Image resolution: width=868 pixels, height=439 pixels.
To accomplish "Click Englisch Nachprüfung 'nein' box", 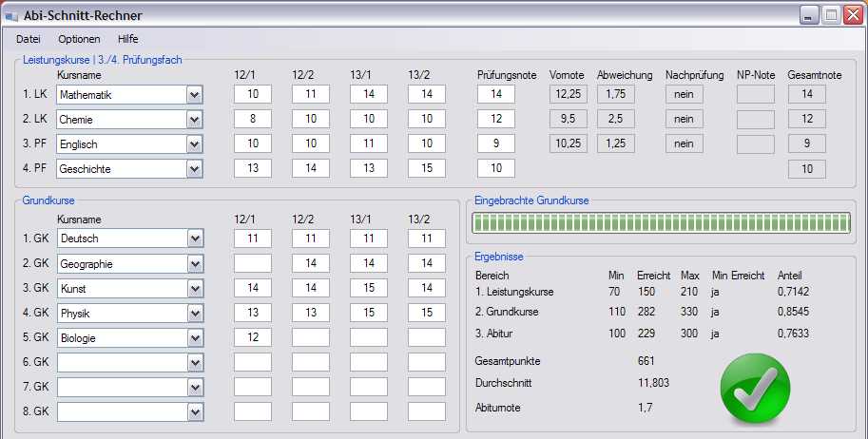I will (685, 143).
